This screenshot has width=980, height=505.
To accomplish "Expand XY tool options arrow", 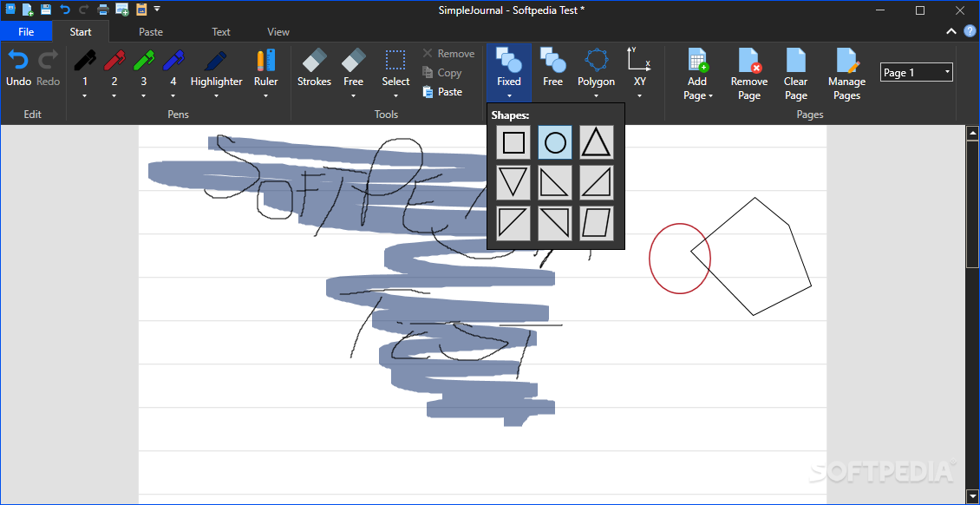I will click(640, 95).
